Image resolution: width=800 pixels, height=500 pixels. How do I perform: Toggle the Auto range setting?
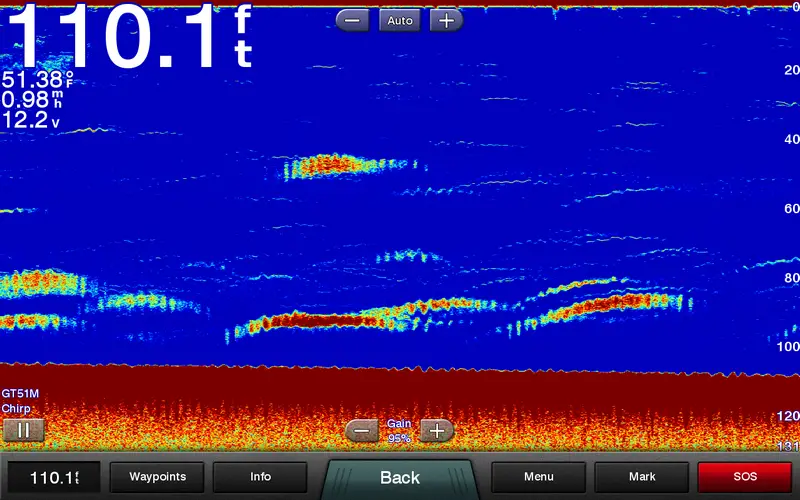coord(399,20)
